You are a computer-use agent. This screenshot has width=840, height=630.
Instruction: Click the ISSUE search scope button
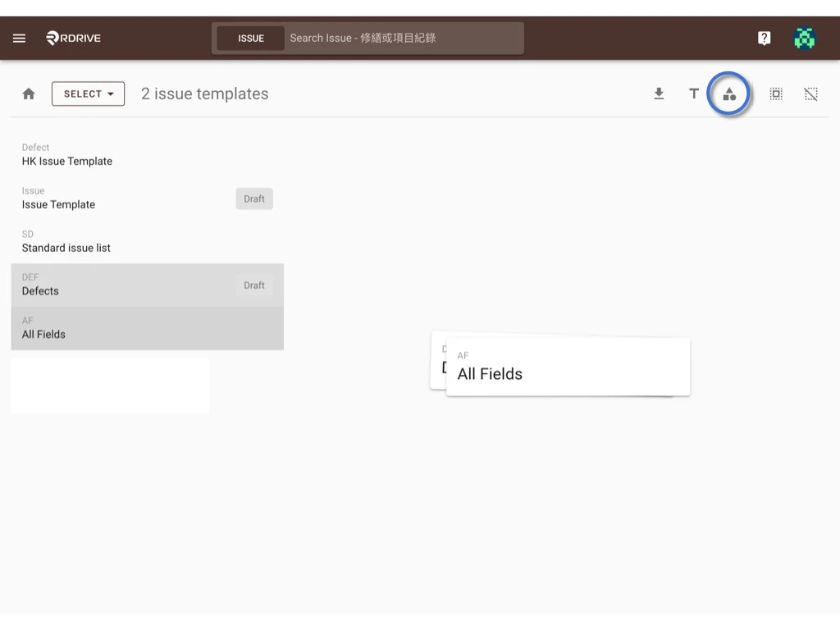click(251, 38)
